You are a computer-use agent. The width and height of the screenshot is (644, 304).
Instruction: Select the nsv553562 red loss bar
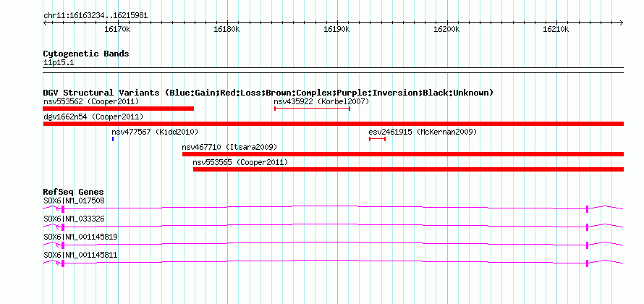click(118, 109)
